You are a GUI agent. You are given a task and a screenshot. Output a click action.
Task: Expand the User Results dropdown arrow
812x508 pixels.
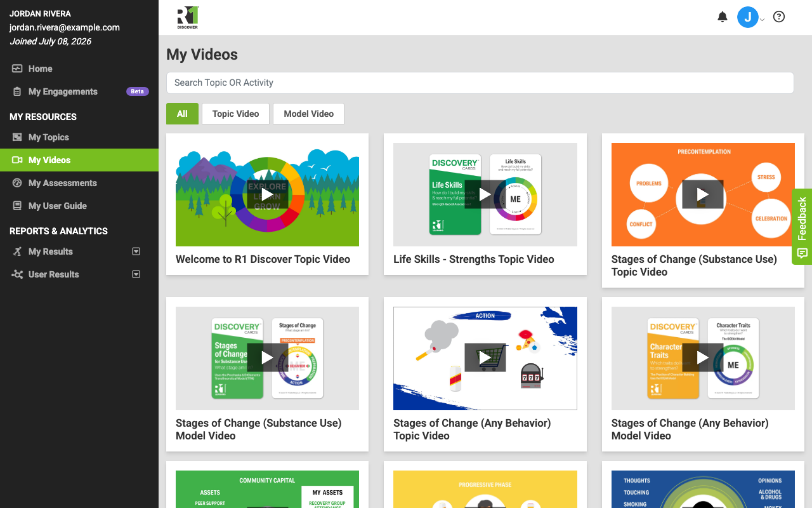pos(136,274)
